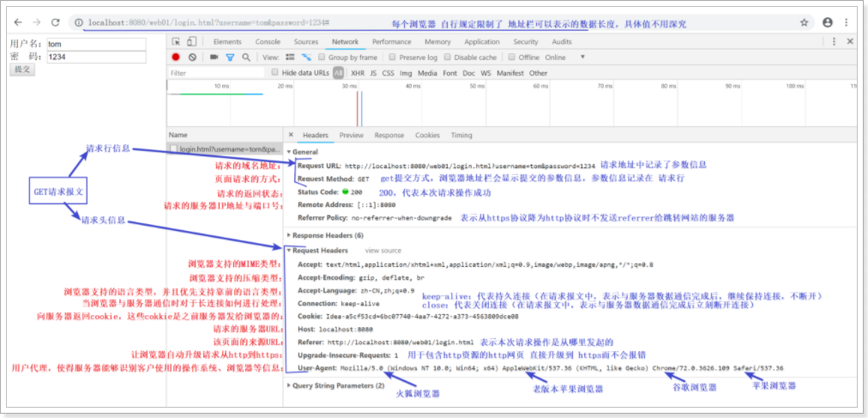
Task: Filter requests by Media type
Action: tap(427, 72)
